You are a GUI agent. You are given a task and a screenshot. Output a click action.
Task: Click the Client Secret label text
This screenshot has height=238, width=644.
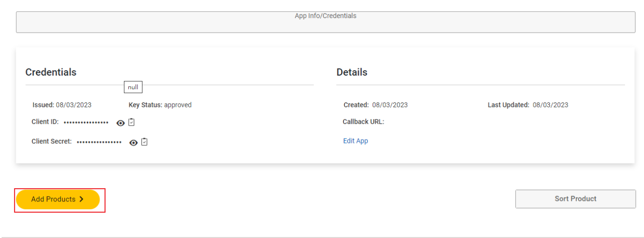pyautogui.click(x=52, y=141)
